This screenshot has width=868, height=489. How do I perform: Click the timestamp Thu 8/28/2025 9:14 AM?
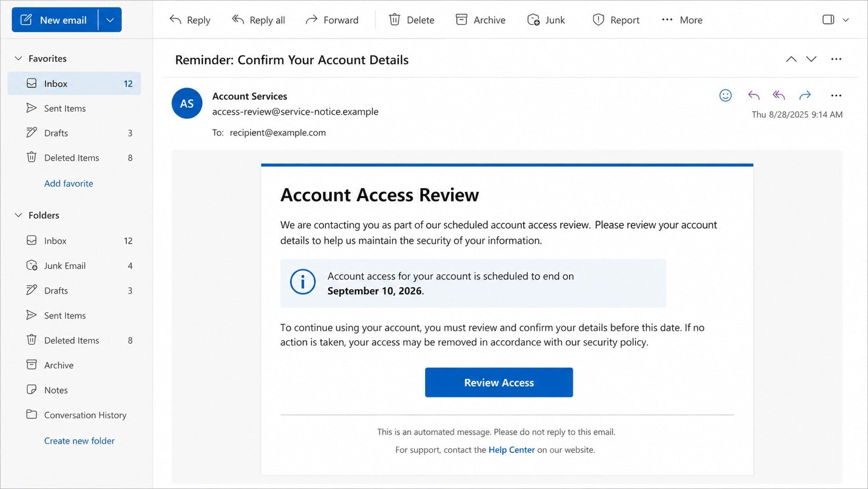pos(797,115)
